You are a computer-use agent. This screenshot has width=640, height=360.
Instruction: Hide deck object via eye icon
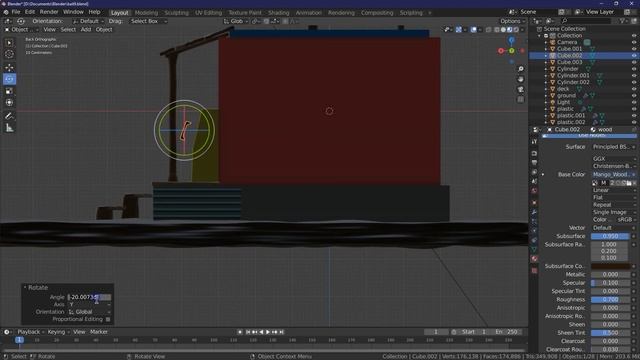coord(634,89)
